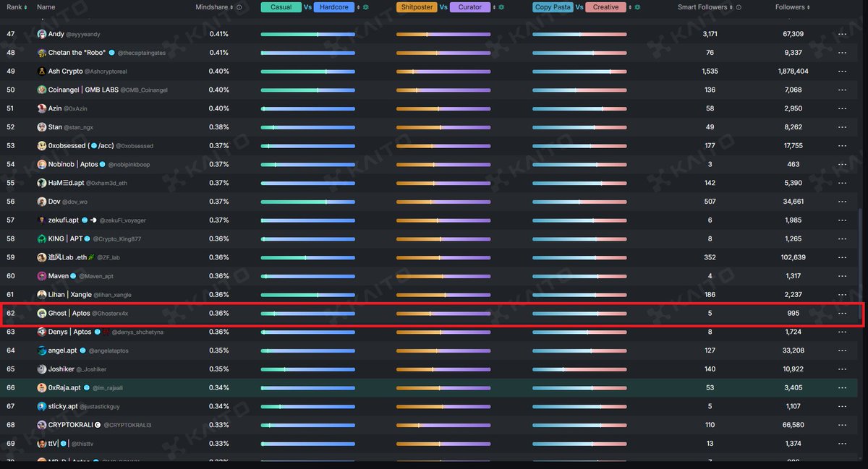This screenshot has width=868, height=469.
Task: Click mindshare 0.38% in Stan row
Action: pos(219,127)
